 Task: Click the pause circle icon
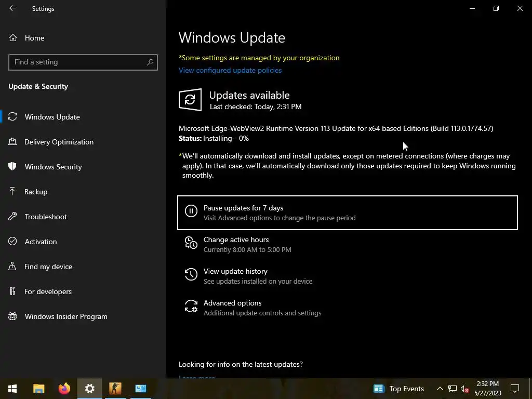coord(191,211)
